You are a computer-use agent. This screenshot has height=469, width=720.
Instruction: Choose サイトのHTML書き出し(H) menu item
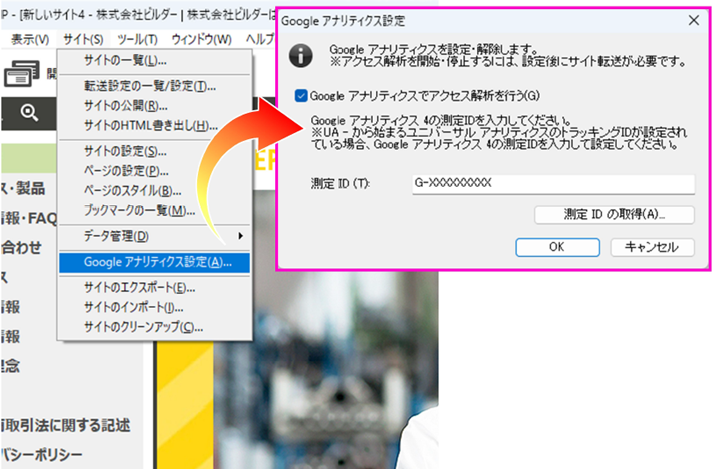pyautogui.click(x=150, y=125)
